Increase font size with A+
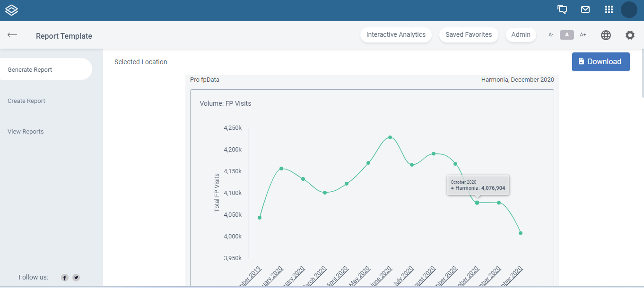644x288 pixels. click(583, 35)
